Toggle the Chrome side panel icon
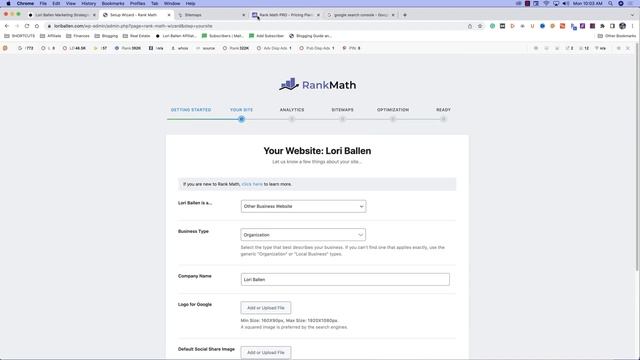 coord(612,26)
